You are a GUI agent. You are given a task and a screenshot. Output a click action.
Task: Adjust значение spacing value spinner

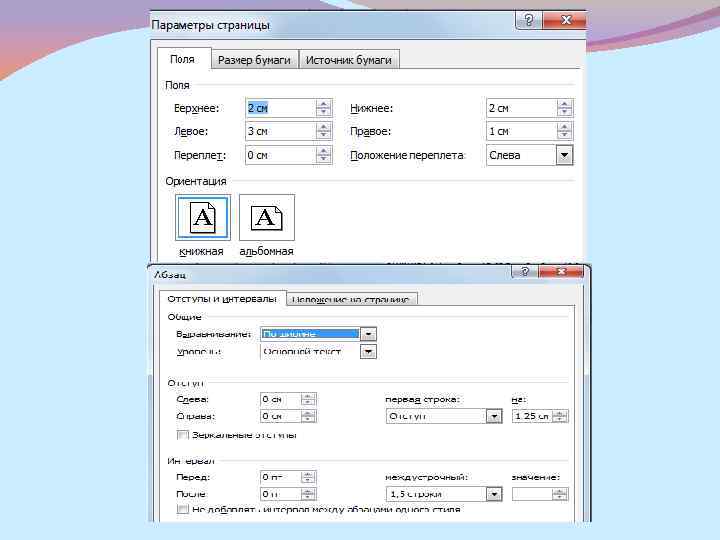click(x=560, y=494)
